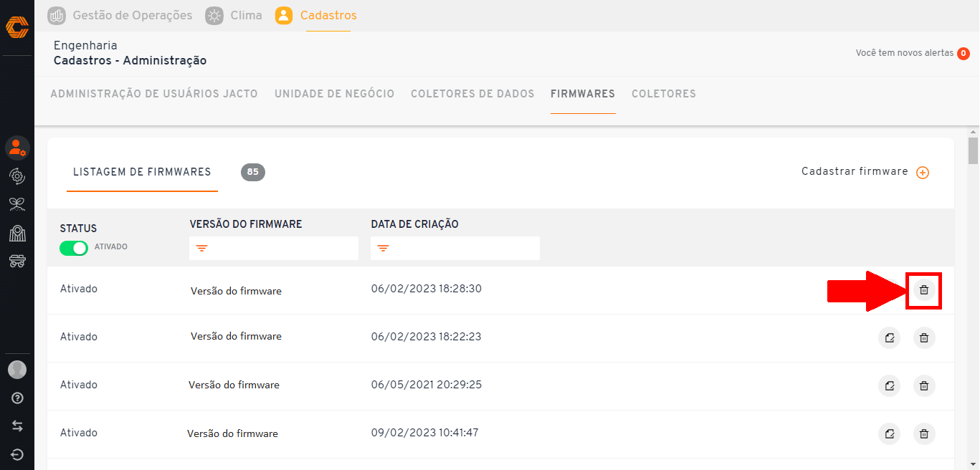Image resolution: width=980 pixels, height=470 pixels.
Task: Click the page vertical scrollbar
Action: tap(973, 150)
